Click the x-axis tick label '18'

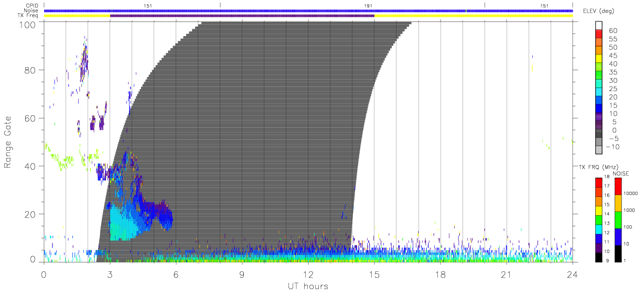coord(441,274)
